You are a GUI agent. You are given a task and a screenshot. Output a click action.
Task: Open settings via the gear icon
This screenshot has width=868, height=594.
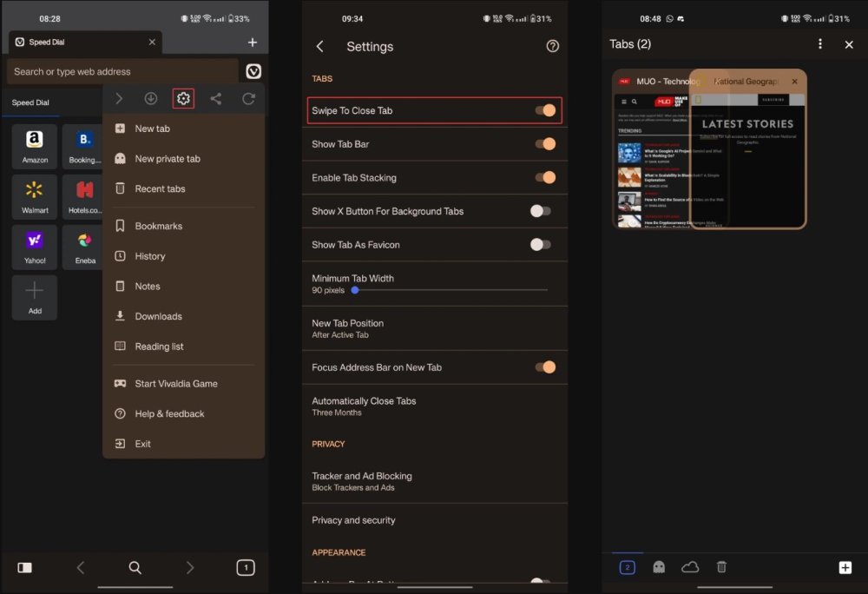pos(183,99)
